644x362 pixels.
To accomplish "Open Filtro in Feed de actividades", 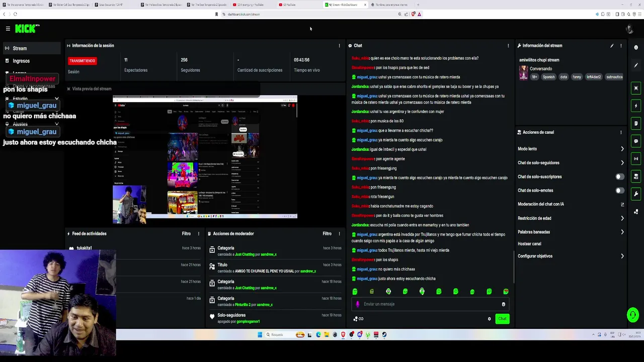I will tap(186, 234).
